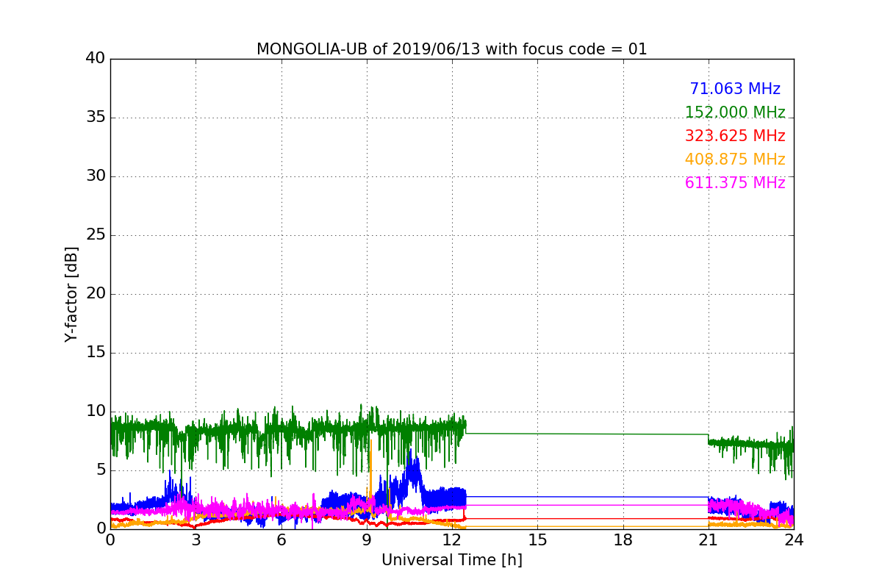The width and height of the screenshot is (882, 588).
Task: Click the y-axis tick value 25
Action: click(96, 234)
